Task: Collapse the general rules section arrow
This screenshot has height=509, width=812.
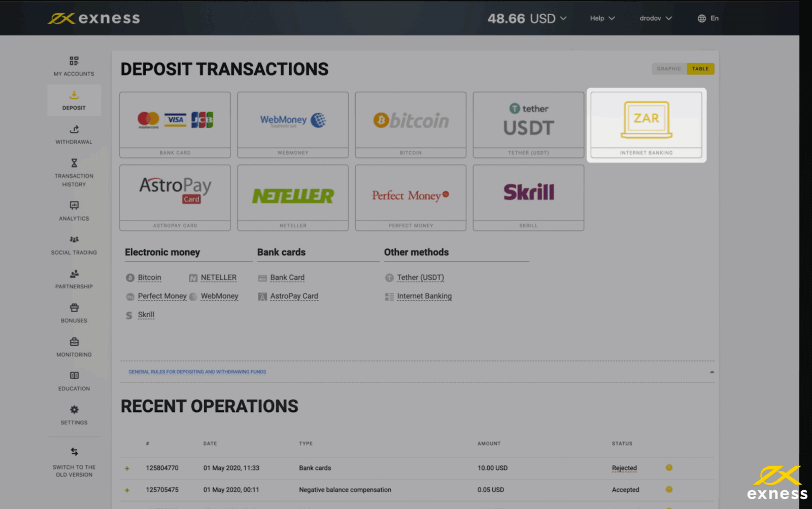Action: [x=712, y=372]
